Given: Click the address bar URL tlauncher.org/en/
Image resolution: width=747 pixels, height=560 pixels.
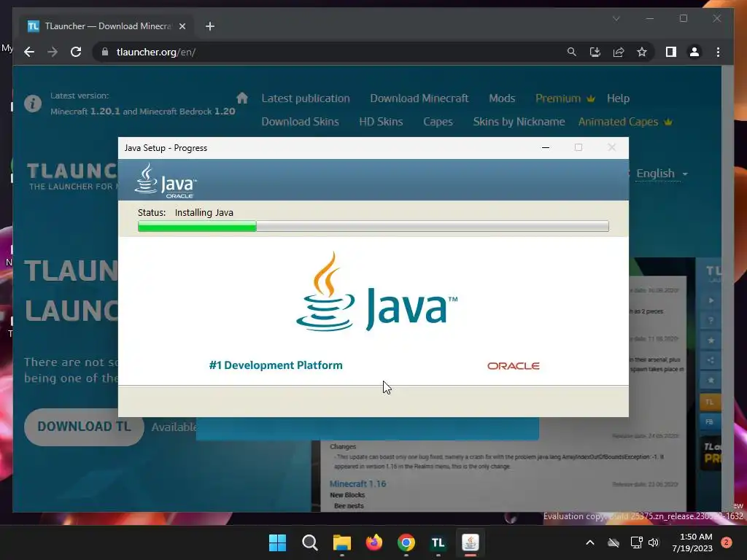Looking at the screenshot, I should (156, 52).
